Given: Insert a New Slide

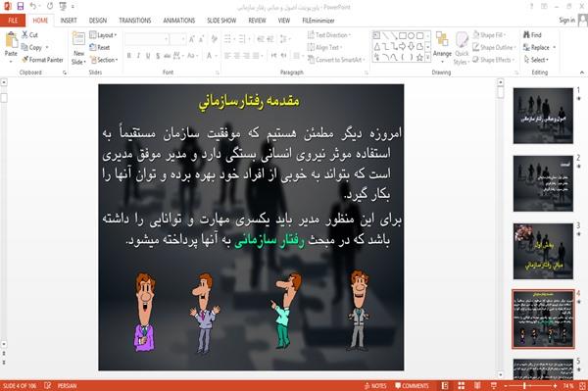Looking at the screenshot, I should point(78,48).
